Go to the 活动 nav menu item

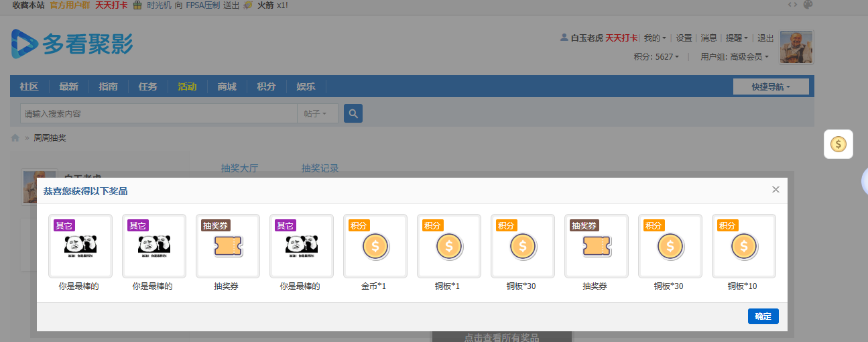(187, 87)
